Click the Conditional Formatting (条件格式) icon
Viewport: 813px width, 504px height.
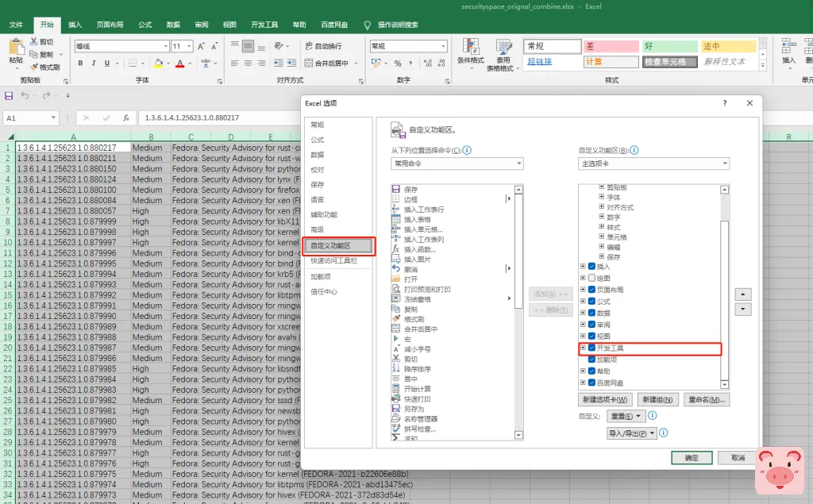click(470, 48)
